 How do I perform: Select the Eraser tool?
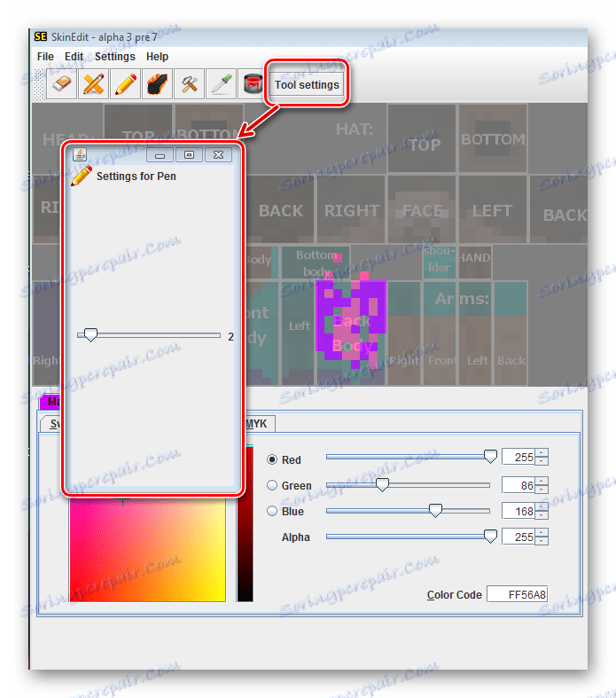coord(61,83)
